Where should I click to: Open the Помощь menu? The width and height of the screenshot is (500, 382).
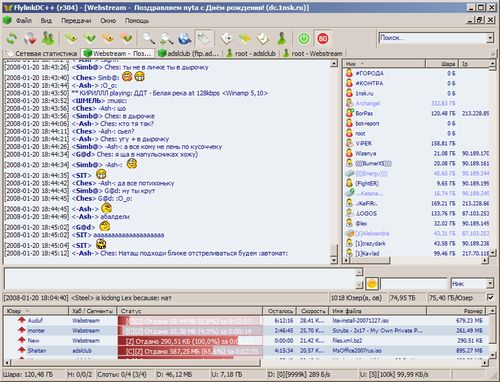point(137,21)
